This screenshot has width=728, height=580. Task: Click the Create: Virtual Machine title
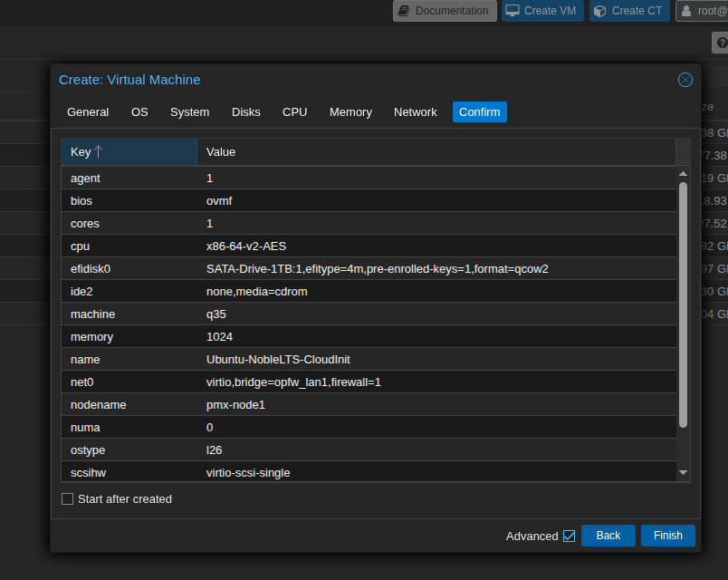pyautogui.click(x=129, y=80)
